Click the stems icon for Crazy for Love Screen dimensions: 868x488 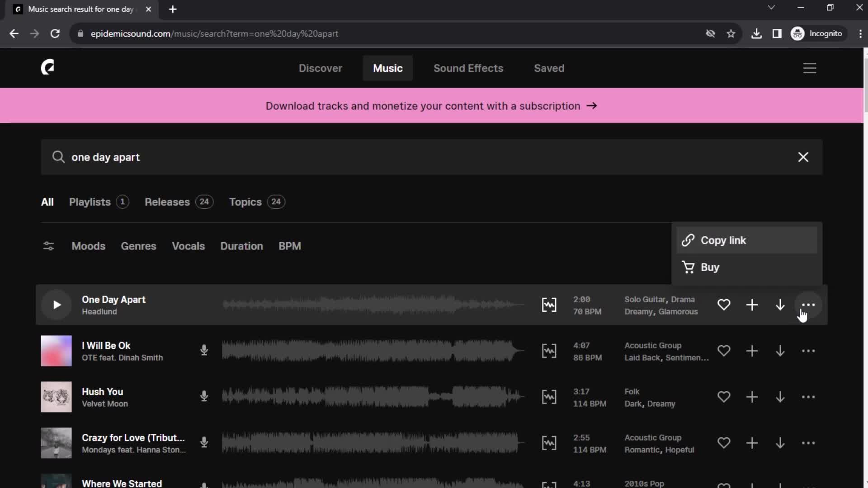548,443
